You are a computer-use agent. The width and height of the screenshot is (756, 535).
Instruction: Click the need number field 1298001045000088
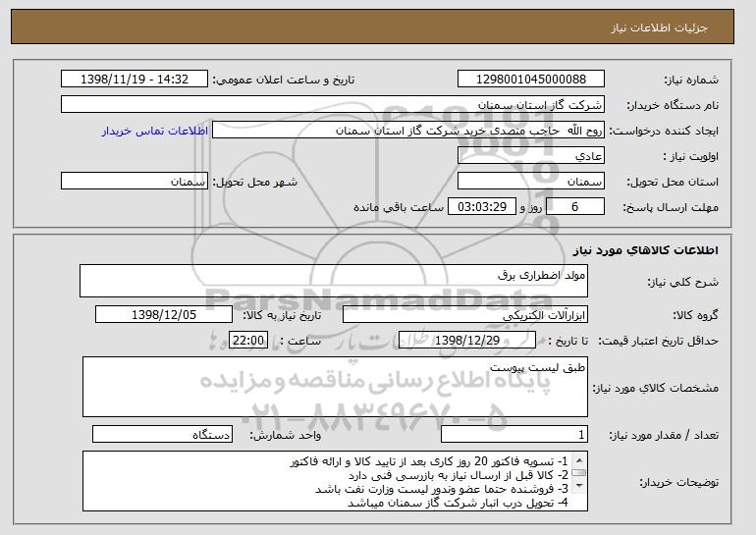(531, 80)
